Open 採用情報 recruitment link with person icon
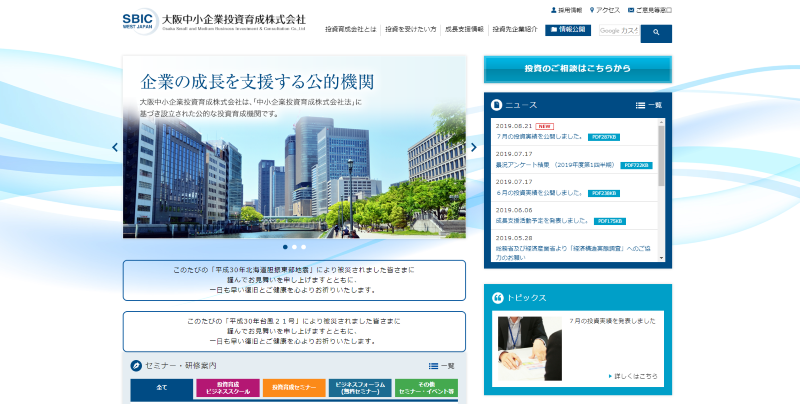The width and height of the screenshot is (800, 404). [x=566, y=10]
